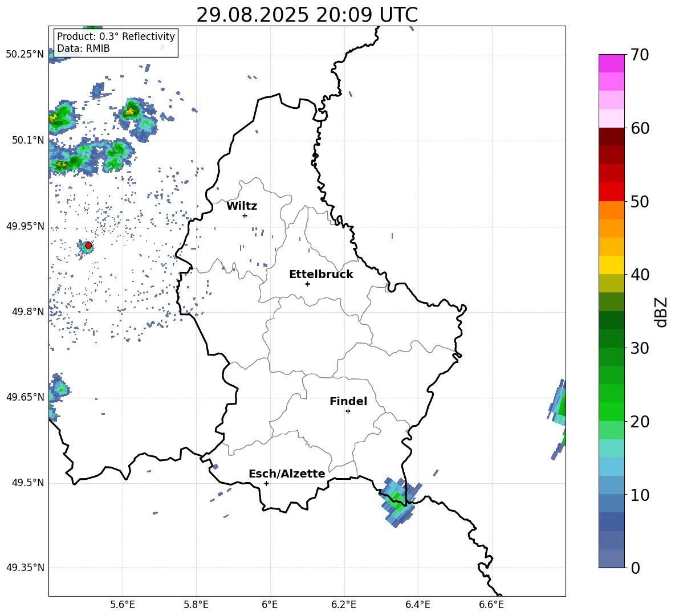Click the 'Findel' city label
This screenshot has width=675, height=616.
(348, 401)
